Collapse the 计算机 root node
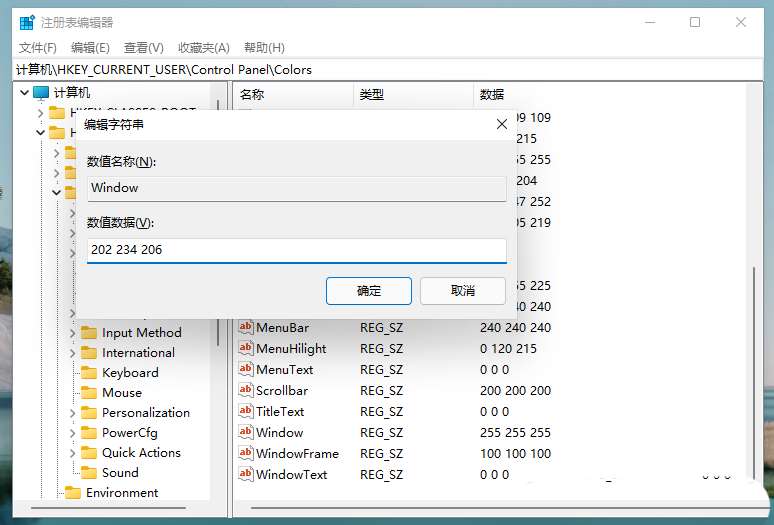 tap(24, 93)
